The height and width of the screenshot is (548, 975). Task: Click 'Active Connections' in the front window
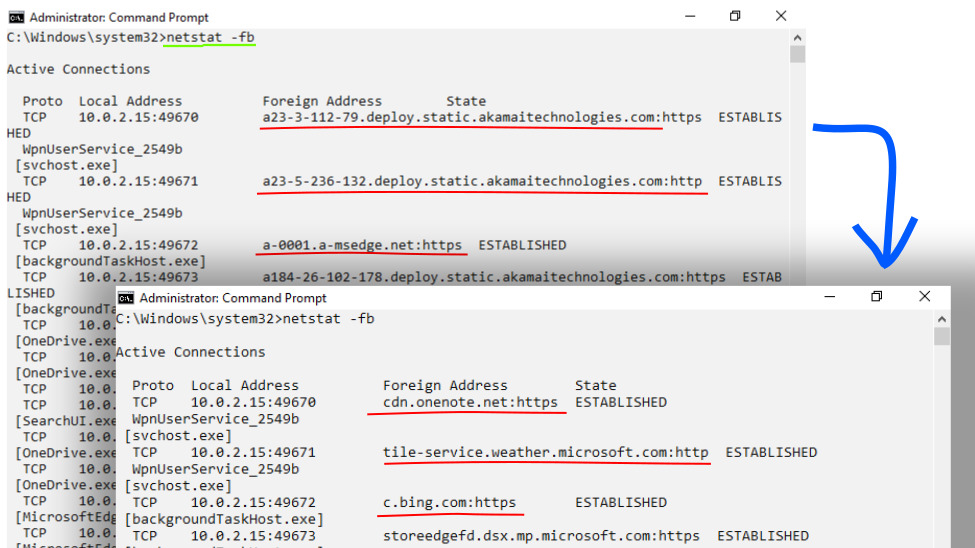191,352
